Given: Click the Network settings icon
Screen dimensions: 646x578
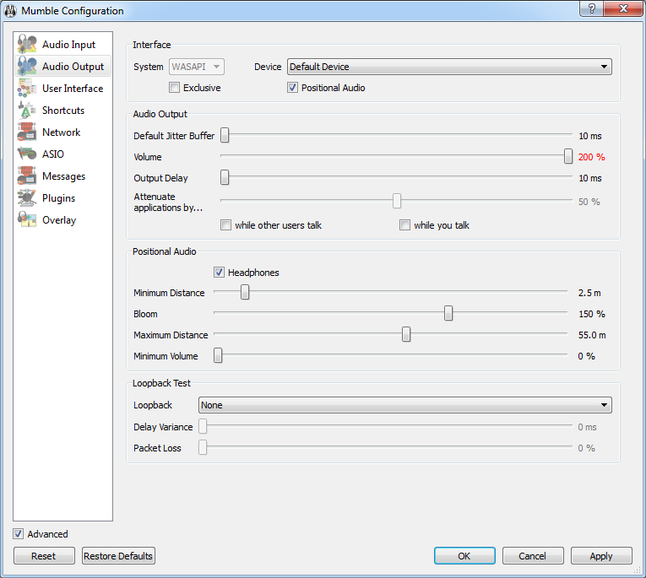Looking at the screenshot, I should [27, 133].
